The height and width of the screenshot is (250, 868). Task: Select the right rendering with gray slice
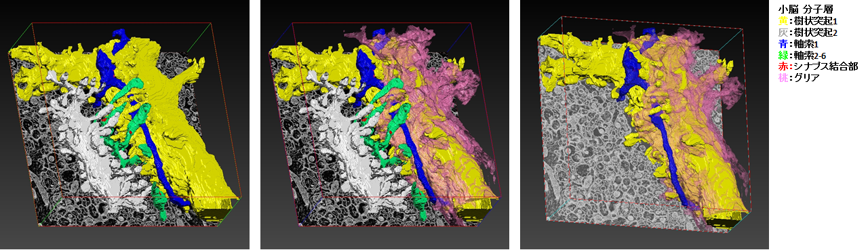[644, 125]
